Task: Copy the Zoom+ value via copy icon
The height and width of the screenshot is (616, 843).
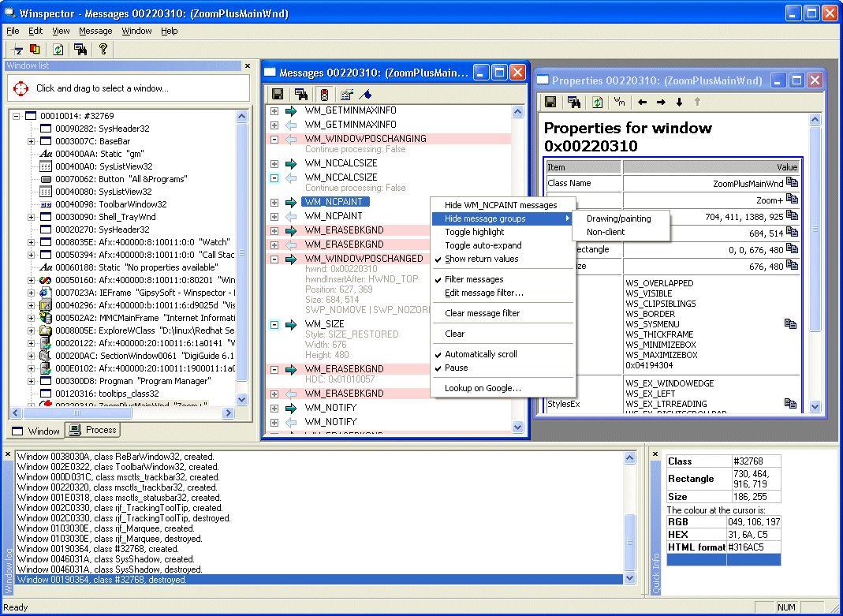Action: 792,199
